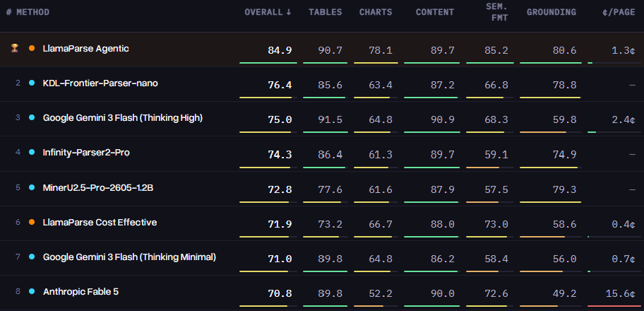Sort by the TABLES column header
Viewport: 644px width, 311px height.
(326, 12)
